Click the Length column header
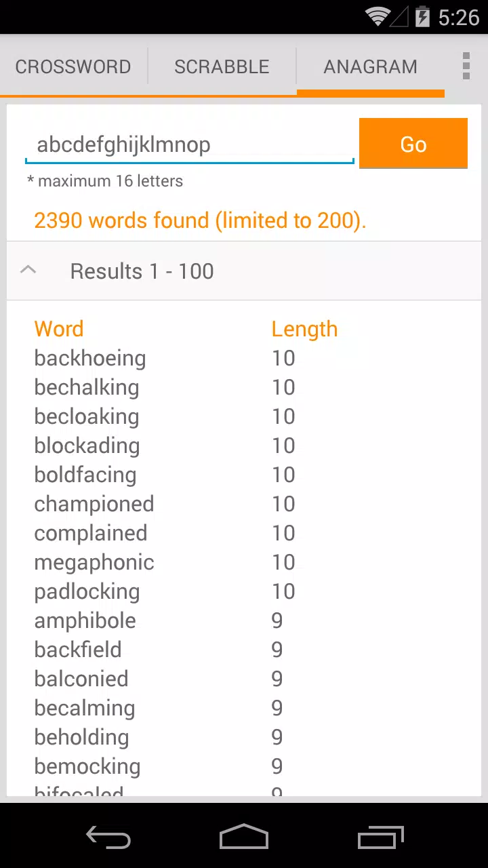Screen dimensions: 488x868 [304, 329]
